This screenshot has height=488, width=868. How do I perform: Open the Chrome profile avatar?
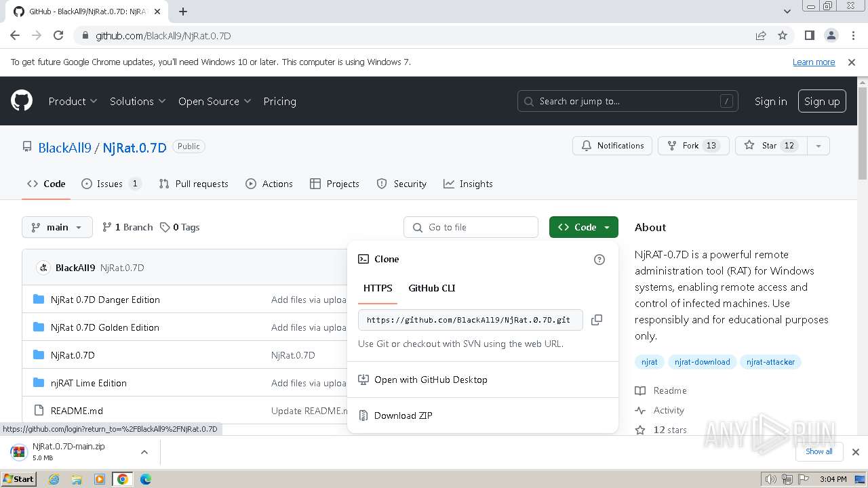pos(831,35)
